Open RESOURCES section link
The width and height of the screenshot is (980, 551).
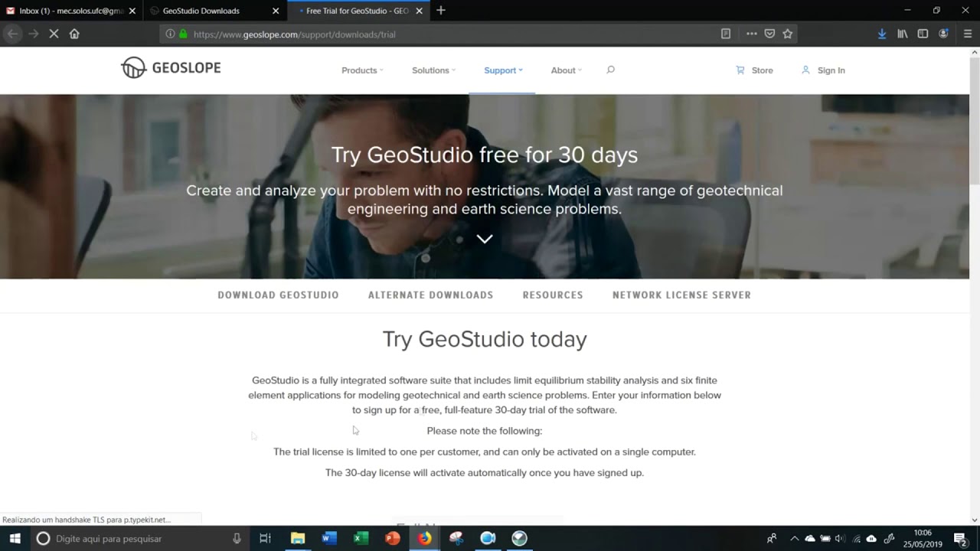[x=553, y=295]
